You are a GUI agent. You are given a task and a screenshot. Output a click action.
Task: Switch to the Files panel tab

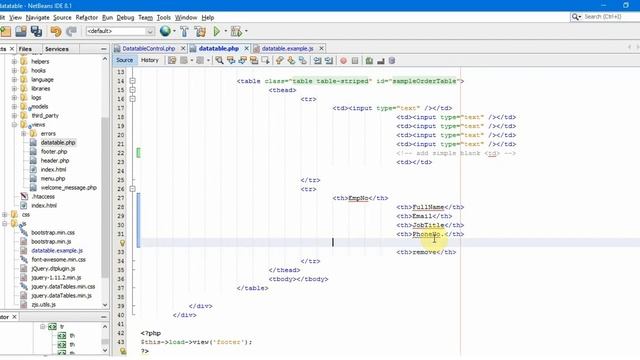point(25,49)
